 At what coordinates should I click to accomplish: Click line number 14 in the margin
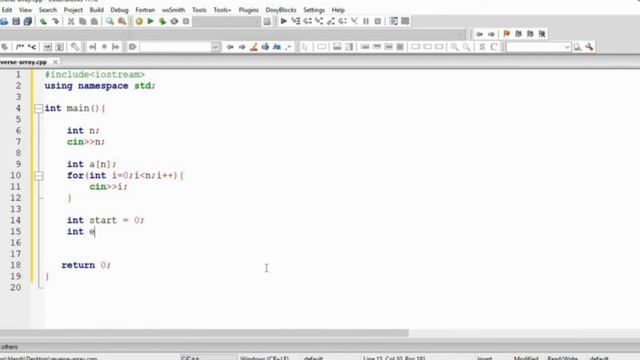[16, 220]
